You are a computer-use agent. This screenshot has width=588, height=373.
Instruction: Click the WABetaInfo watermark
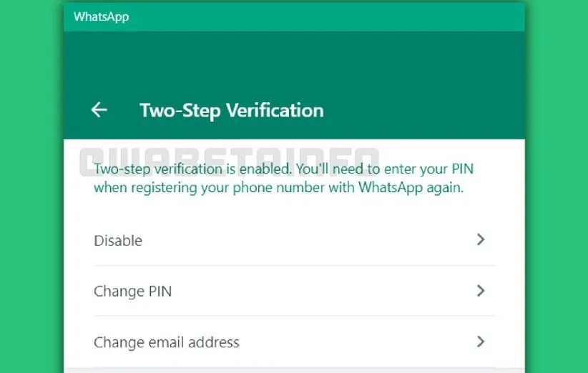(x=229, y=160)
